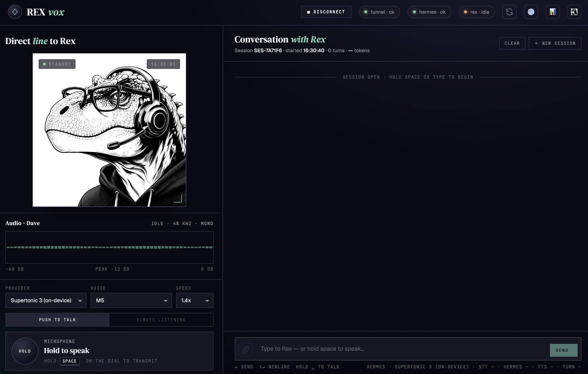Click the 'Audio · Dave' heading
Screen dimensions: 588x374
tap(23, 223)
